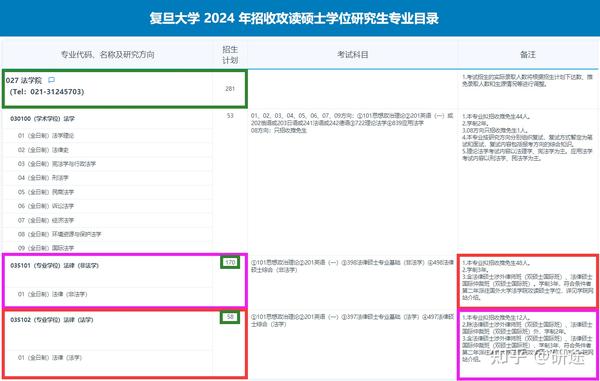Click the 招生计划 column header
600x381 pixels.
click(230, 55)
